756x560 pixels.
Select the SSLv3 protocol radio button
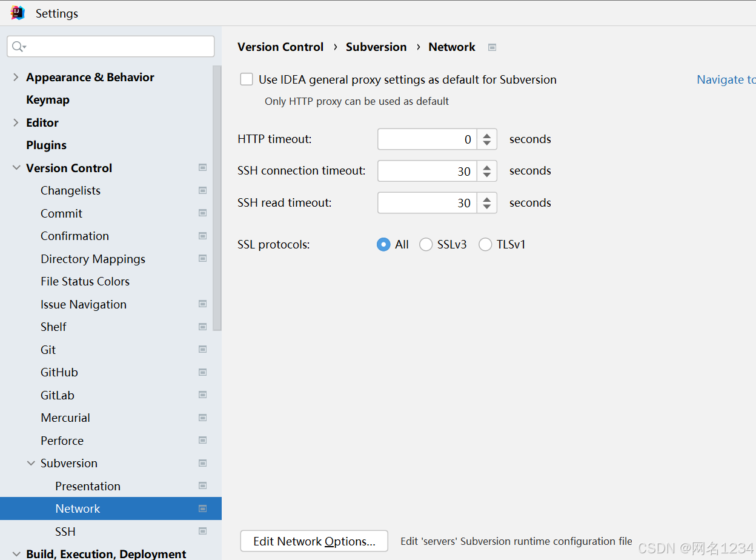point(426,244)
